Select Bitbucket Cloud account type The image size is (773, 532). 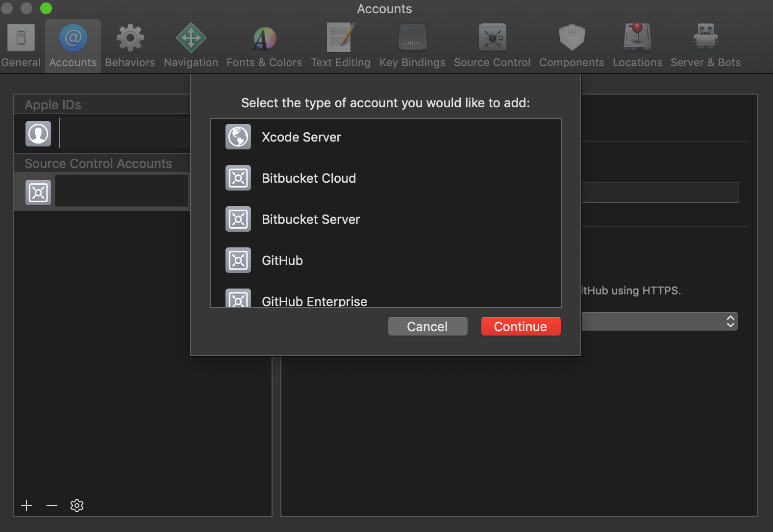[386, 178]
